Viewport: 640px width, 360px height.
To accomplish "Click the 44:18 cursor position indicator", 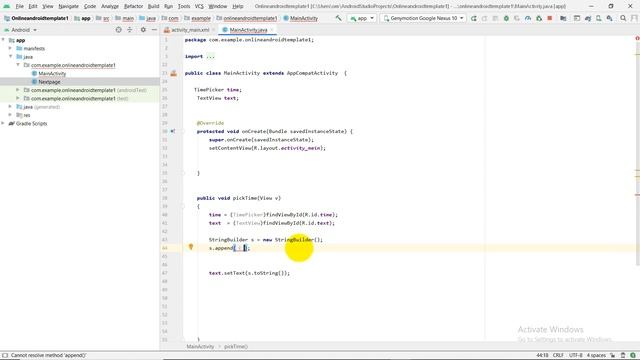I will (x=542, y=356).
